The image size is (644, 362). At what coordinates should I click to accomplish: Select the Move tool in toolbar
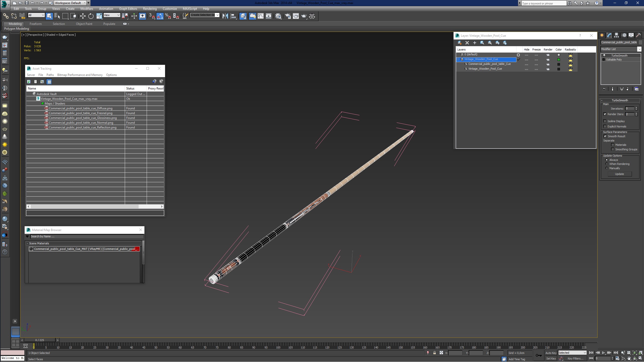pos(83,16)
